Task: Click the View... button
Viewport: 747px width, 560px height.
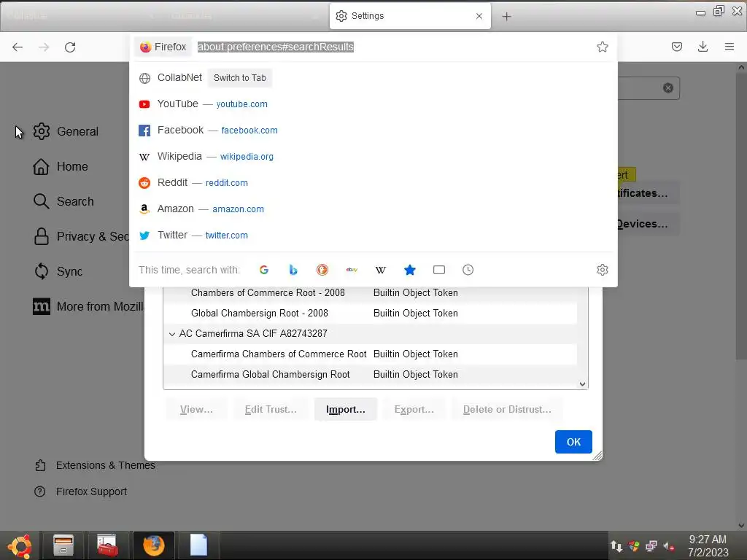Action: 196,410
